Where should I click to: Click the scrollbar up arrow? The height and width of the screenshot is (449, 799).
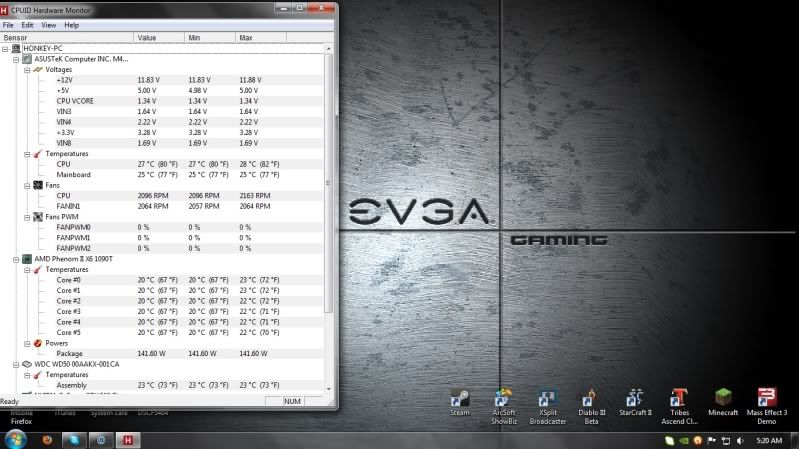328,48
